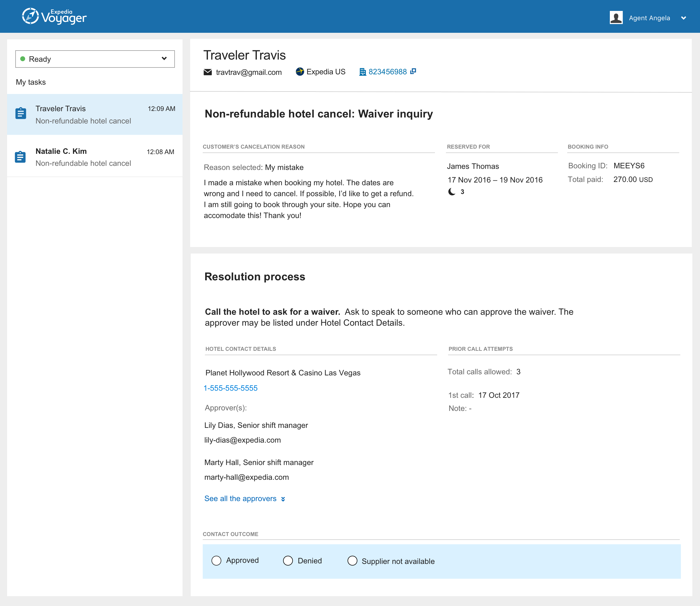This screenshot has width=700, height=606.
Task: Click the envelope icon beside travtrav@gmail.com
Action: pos(208,72)
